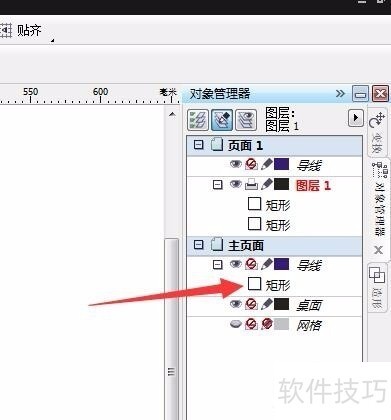The image size is (391, 420).
Task: Click the black color swatch of 图层 1
Action: [x=281, y=184]
